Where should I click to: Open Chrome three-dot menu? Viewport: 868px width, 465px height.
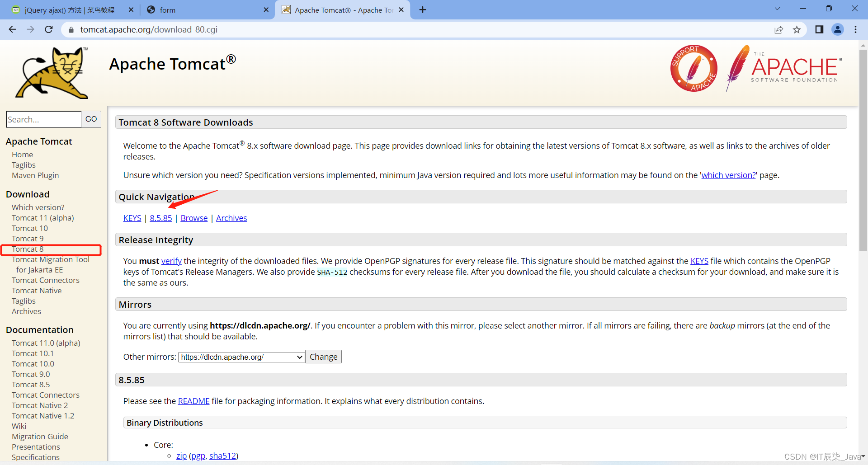coord(855,29)
